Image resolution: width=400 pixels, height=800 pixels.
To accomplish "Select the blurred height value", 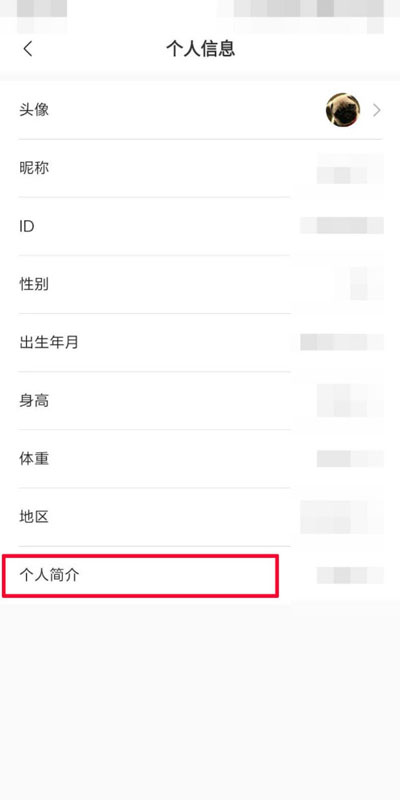I will [350, 401].
